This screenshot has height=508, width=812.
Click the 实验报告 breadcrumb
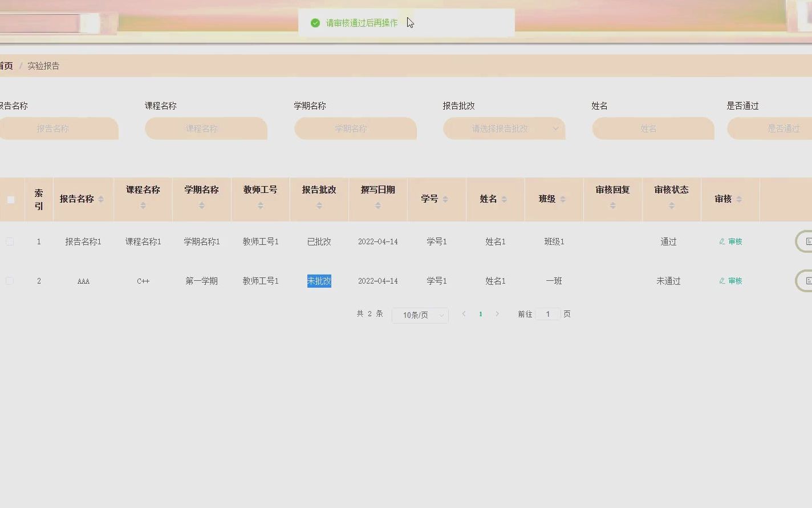(43, 66)
